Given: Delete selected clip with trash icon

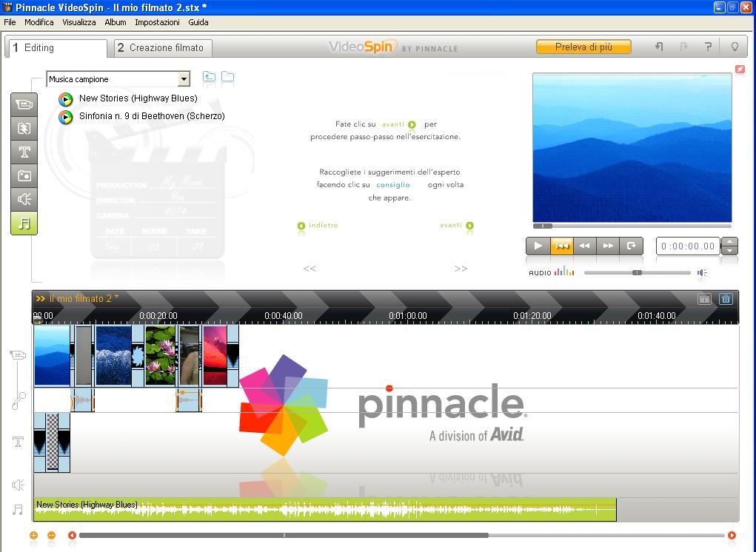Looking at the screenshot, I should [726, 299].
